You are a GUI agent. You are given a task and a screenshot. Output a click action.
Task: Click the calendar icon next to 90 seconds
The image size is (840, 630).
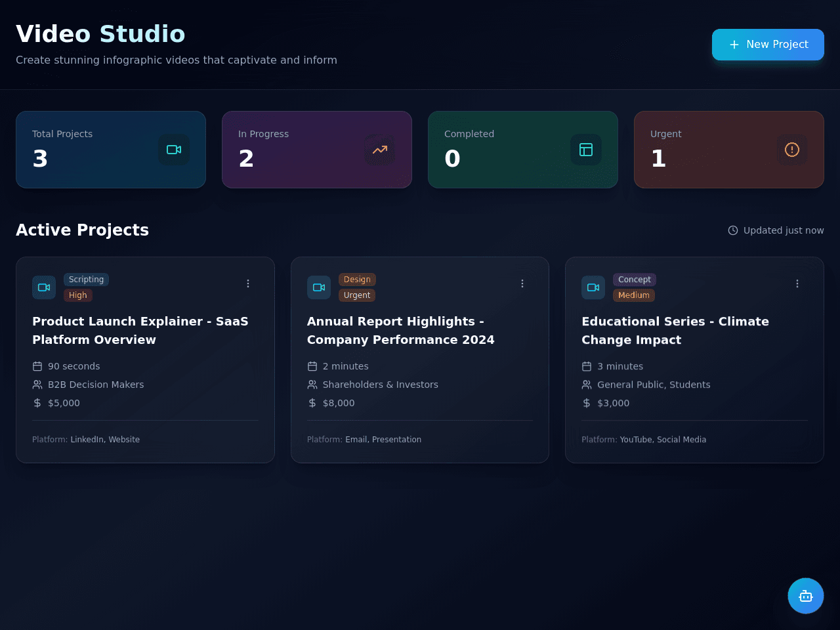(x=37, y=366)
